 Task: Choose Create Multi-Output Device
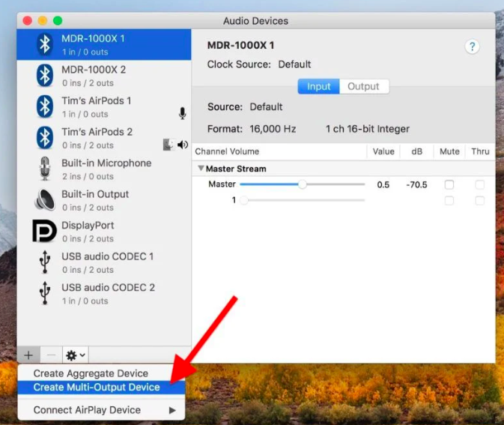click(x=101, y=388)
